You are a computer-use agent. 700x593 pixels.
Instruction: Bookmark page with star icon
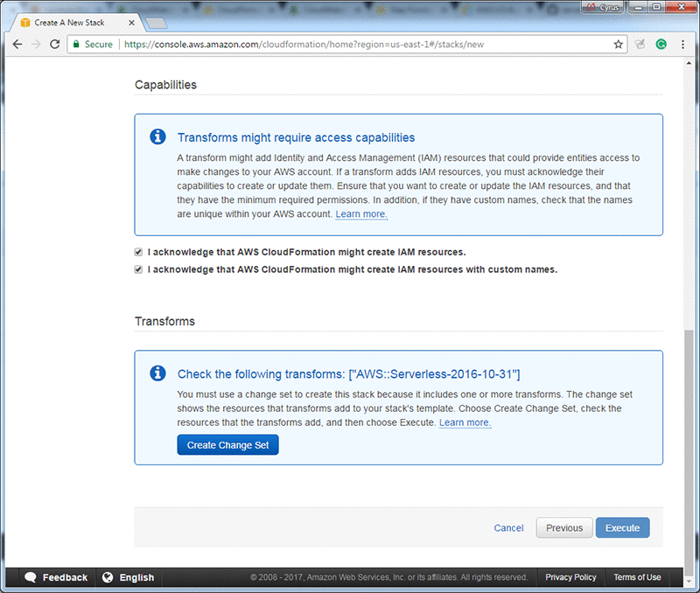pyautogui.click(x=618, y=45)
